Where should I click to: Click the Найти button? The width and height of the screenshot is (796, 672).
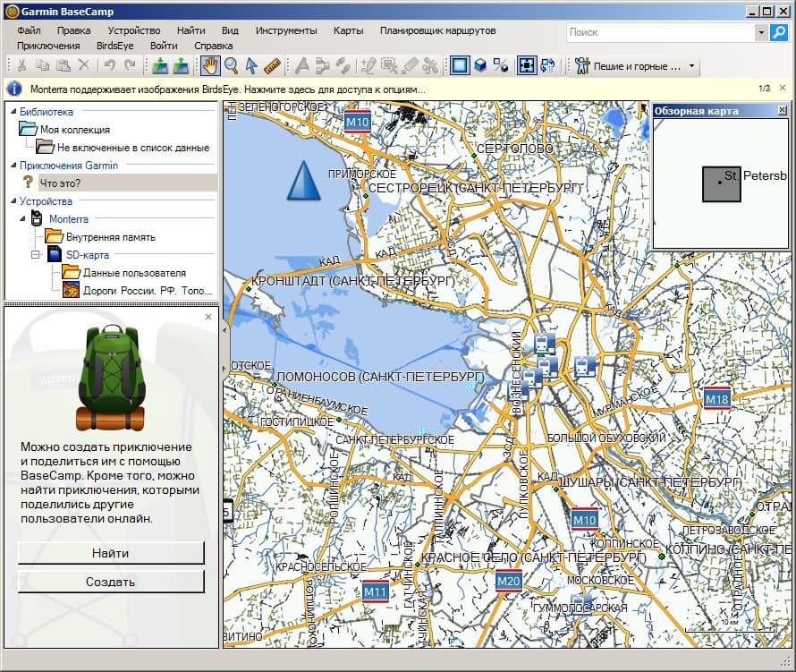pos(111,553)
